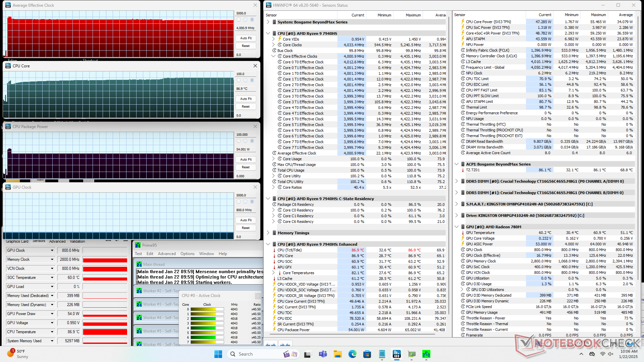This screenshot has height=362, width=644.
Task: Open GPU-Z from the taskbar
Action: [x=412, y=354]
